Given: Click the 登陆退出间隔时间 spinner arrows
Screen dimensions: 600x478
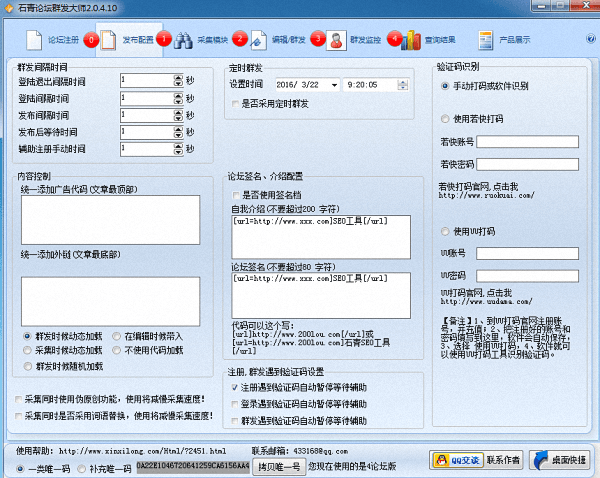Looking at the screenshot, I should [179, 80].
